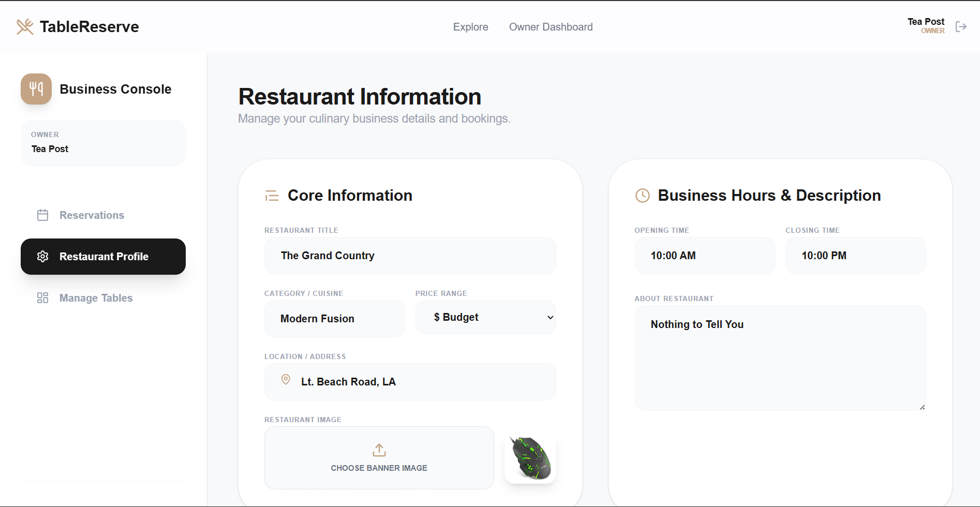Click the upload arrow icon
This screenshot has width=980, height=507.
click(x=379, y=450)
